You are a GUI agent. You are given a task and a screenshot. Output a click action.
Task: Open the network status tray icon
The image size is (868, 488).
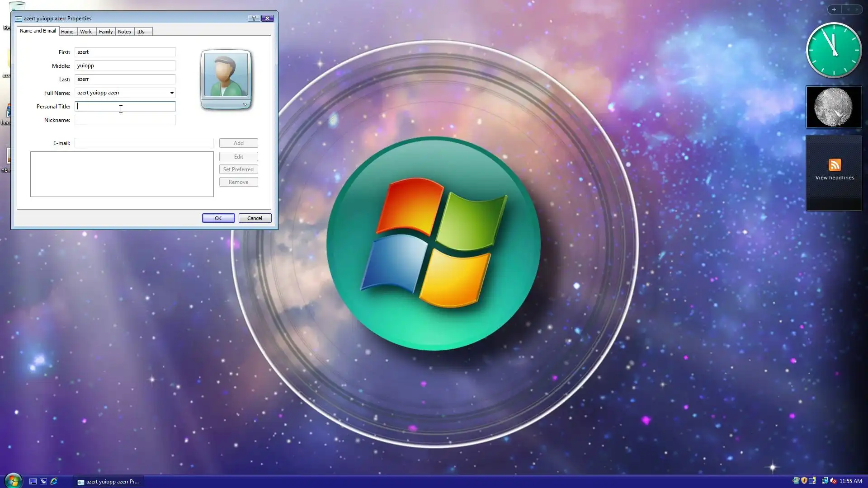pos(825,481)
